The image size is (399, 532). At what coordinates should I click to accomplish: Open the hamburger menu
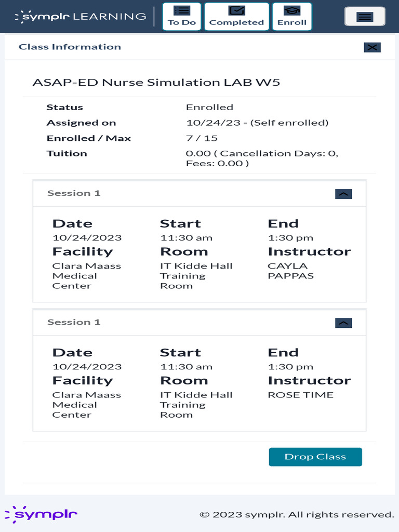coord(365,17)
